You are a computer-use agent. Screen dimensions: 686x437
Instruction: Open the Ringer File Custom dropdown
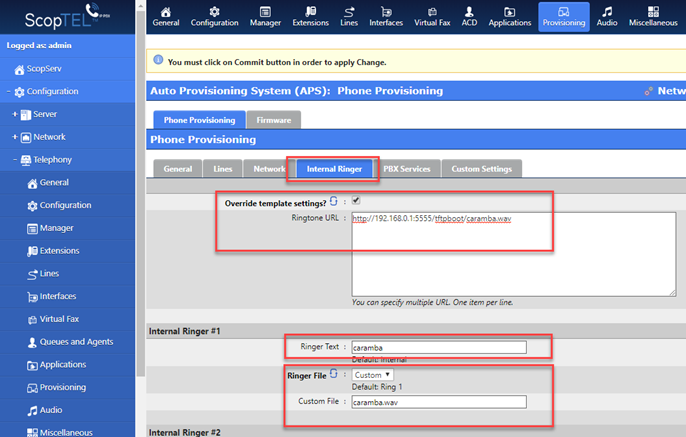(372, 375)
